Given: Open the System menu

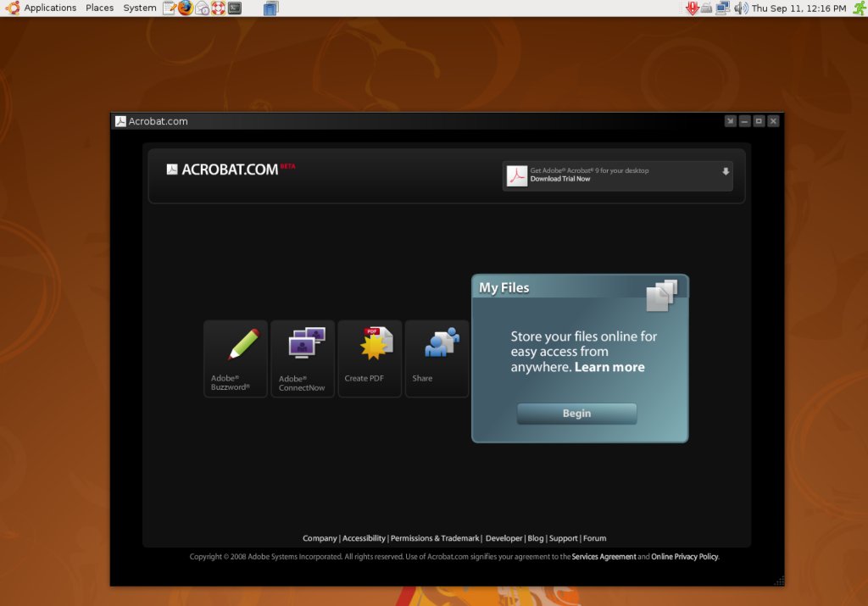Looking at the screenshot, I should pos(140,8).
